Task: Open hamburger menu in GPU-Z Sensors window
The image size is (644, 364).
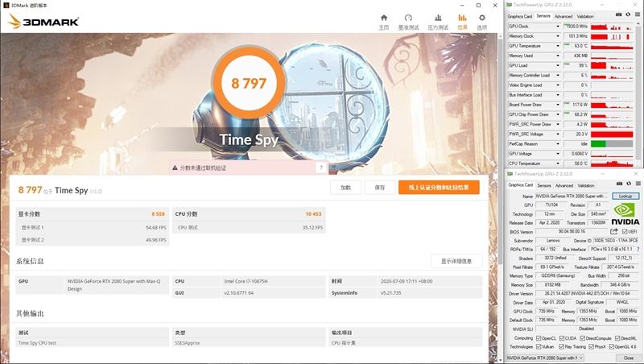Action: (638, 14)
